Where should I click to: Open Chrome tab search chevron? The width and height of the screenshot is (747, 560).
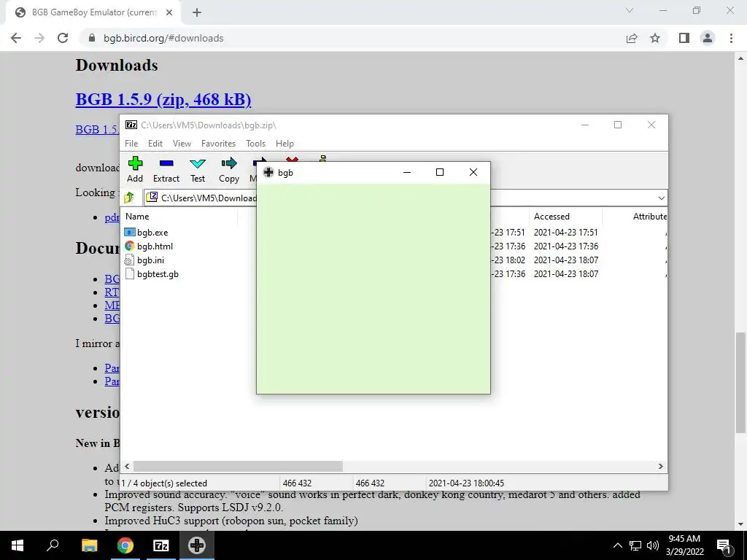tap(630, 10)
